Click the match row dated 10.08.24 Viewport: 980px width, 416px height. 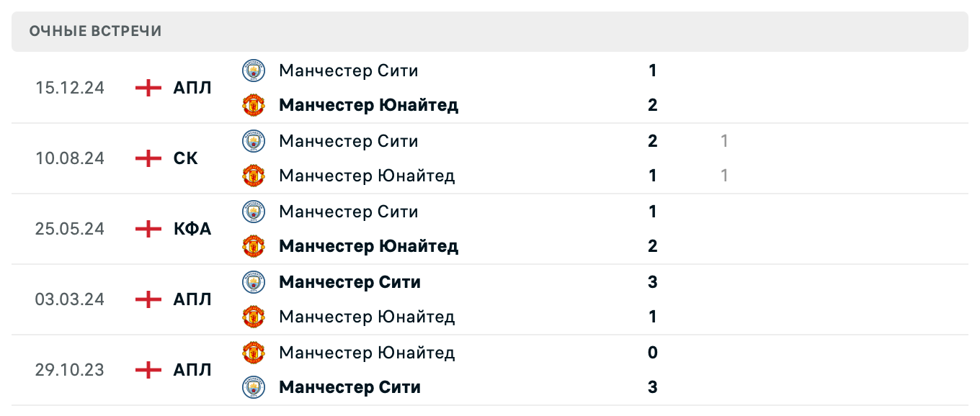(x=70, y=158)
